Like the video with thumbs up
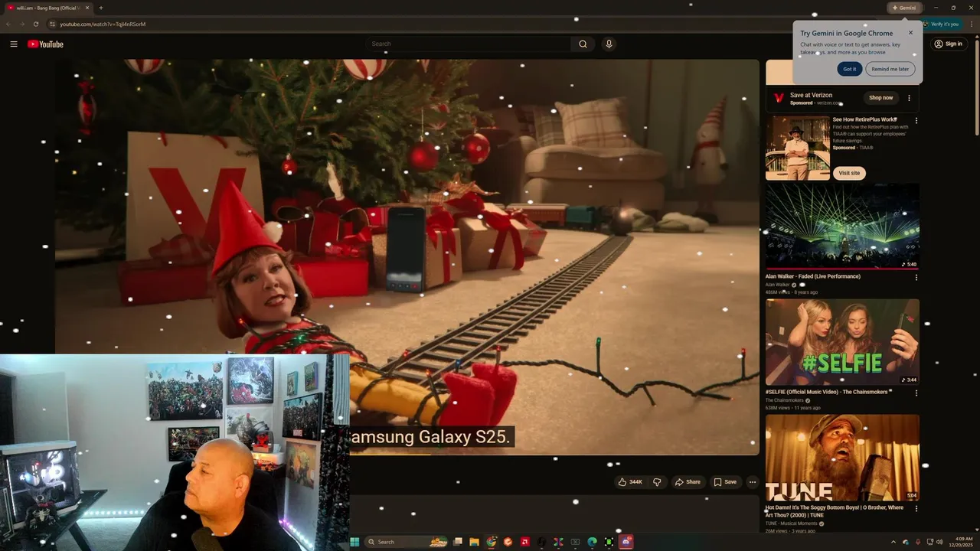Image resolution: width=980 pixels, height=551 pixels. pos(631,482)
